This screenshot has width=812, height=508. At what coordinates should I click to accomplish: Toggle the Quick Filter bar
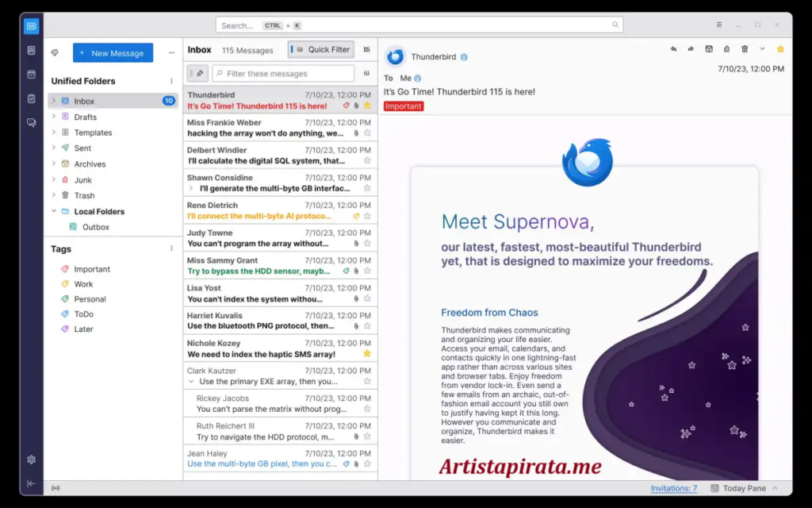click(321, 50)
